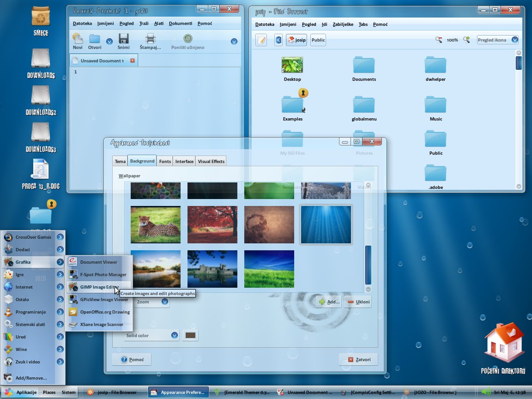
Task: Switch to Emerald Themer taskbar entry
Action: click(242, 392)
